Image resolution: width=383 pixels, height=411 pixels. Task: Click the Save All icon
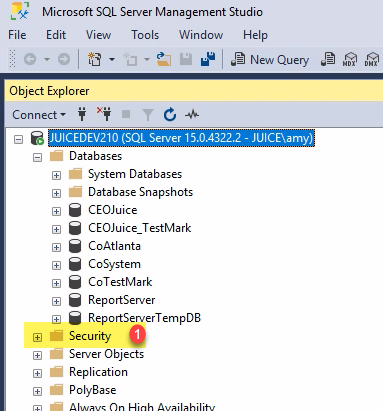(x=208, y=59)
